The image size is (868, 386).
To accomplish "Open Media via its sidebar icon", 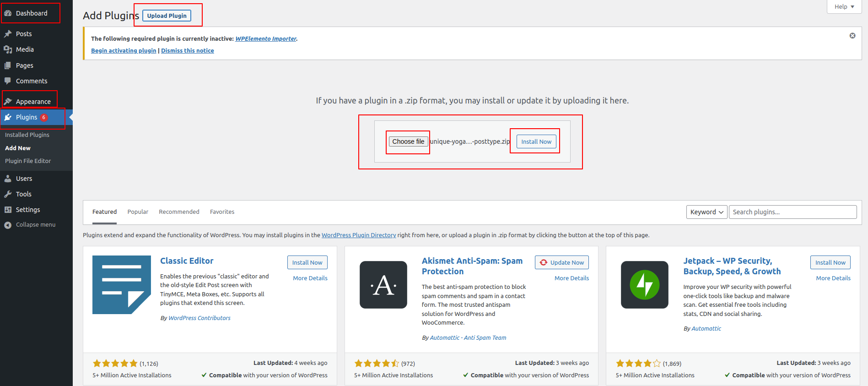I will coord(8,49).
